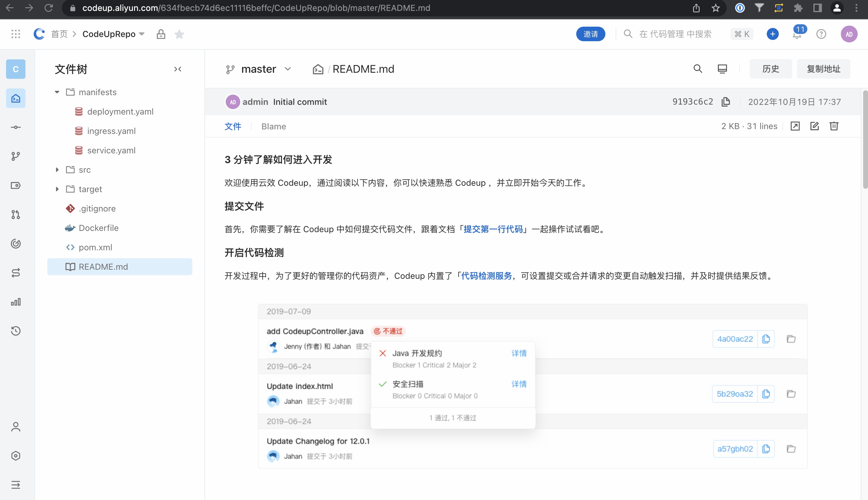This screenshot has width=868, height=500.
Task: Go to repository root home icon
Action: click(318, 69)
